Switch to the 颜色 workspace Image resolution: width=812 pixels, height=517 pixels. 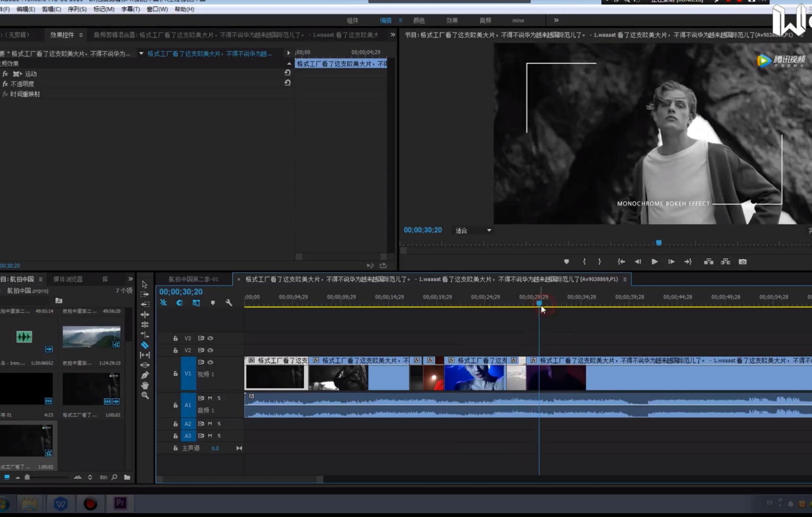(x=419, y=20)
